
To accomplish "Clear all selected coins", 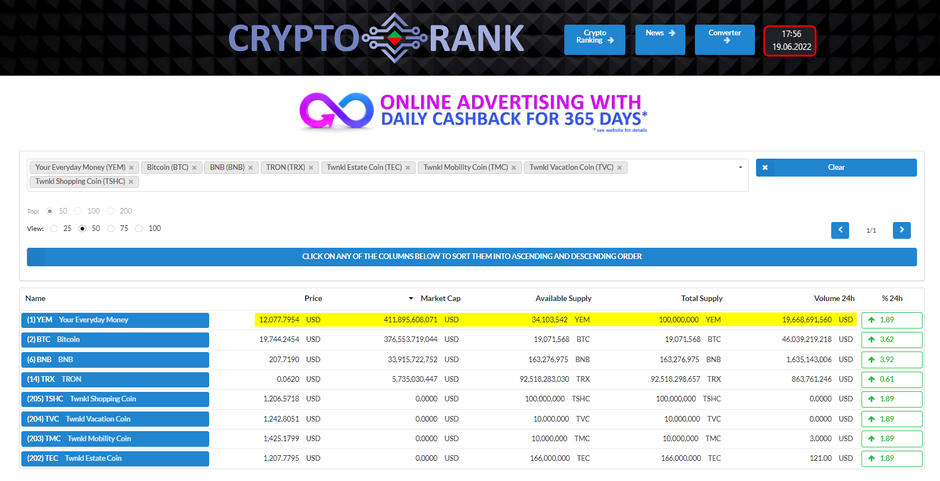I will pos(836,167).
